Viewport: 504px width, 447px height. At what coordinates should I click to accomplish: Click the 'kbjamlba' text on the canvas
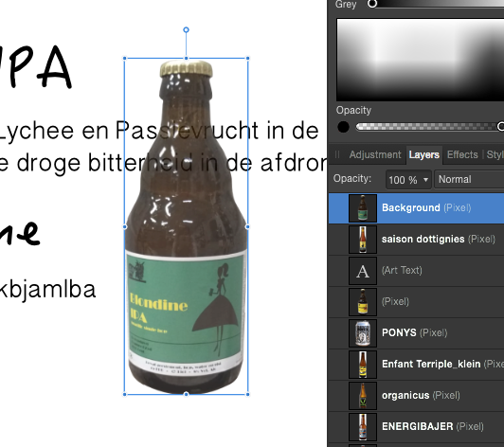(47, 290)
